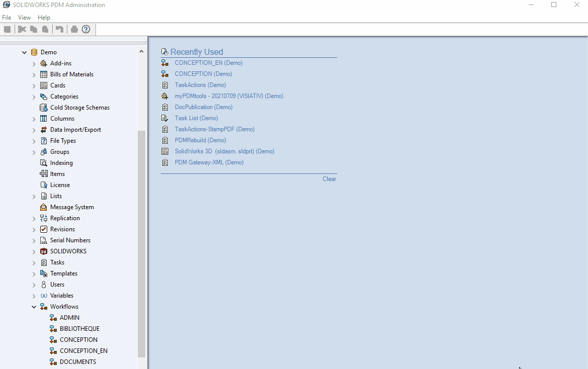The image size is (588, 369).
Task: Click the Help question mark toolbar icon
Action: click(x=86, y=29)
